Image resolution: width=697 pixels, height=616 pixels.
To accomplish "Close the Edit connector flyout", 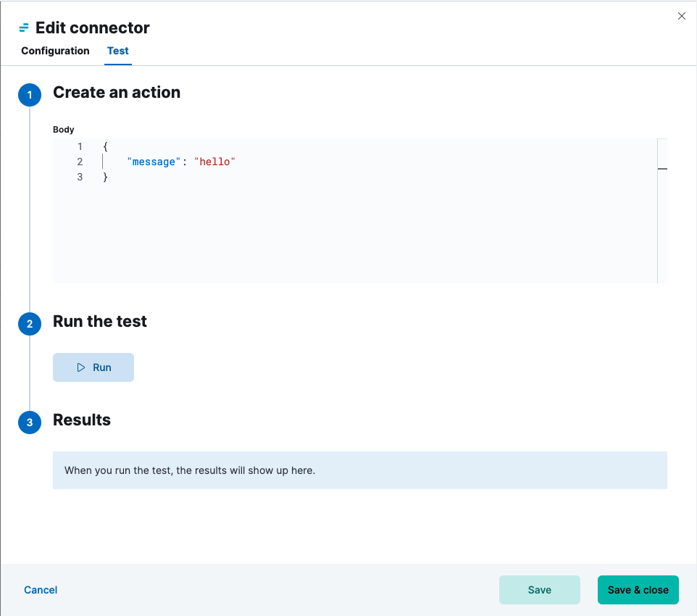I will click(681, 16).
